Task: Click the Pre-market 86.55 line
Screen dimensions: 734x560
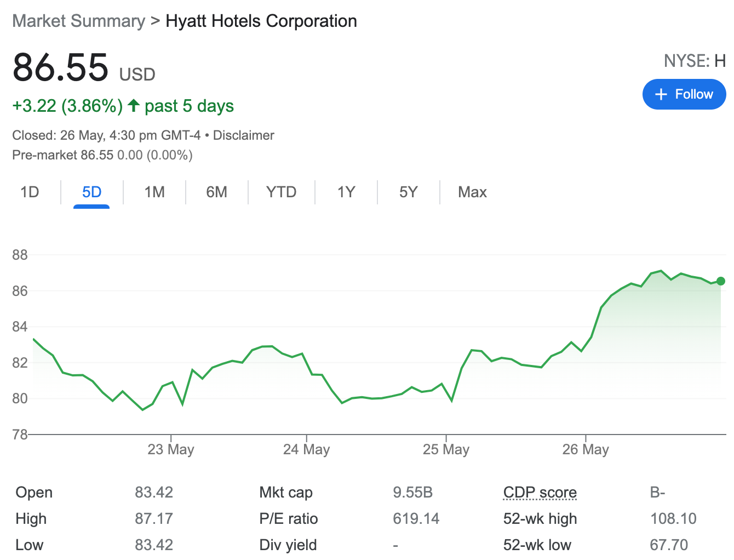Action: tap(102, 155)
